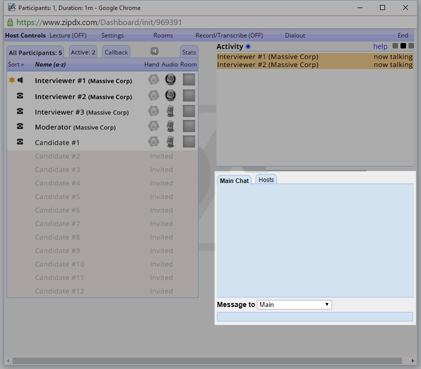The height and width of the screenshot is (369, 421).
Task: Click room box for Interviewer #2
Action: pos(189,95)
